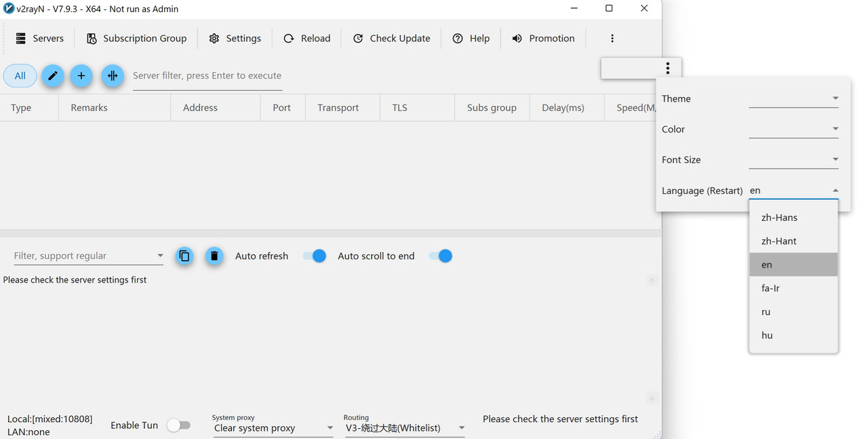The width and height of the screenshot is (868, 439).
Task: Select en language option
Action: (793, 265)
